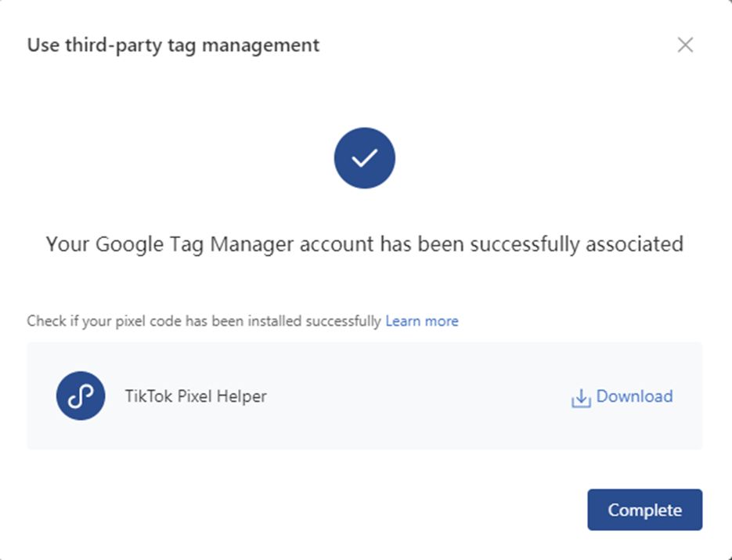Close the third-party tag management dialog

click(685, 45)
